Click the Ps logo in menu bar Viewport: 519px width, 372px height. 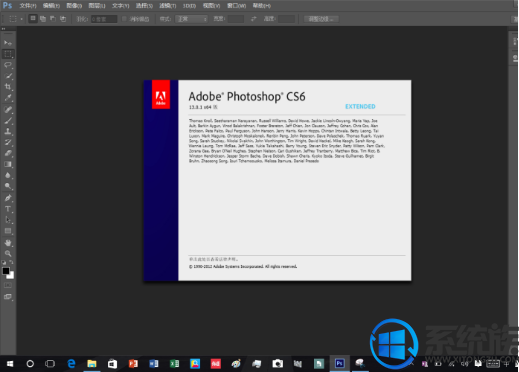[7, 5]
